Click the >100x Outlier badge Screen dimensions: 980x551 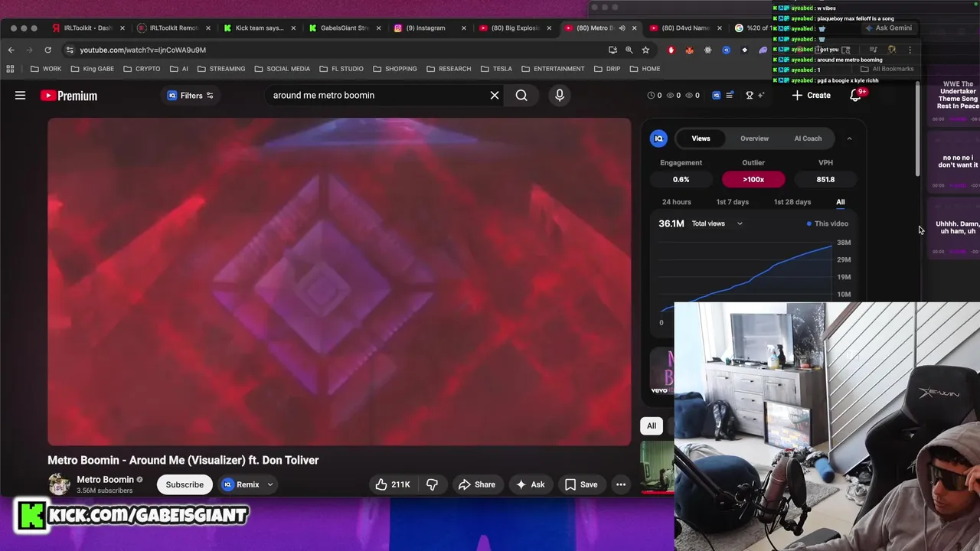(753, 179)
